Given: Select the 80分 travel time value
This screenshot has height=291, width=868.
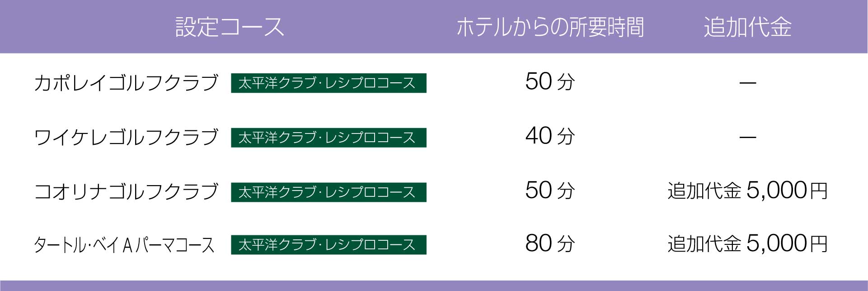Looking at the screenshot, I should [x=549, y=243].
